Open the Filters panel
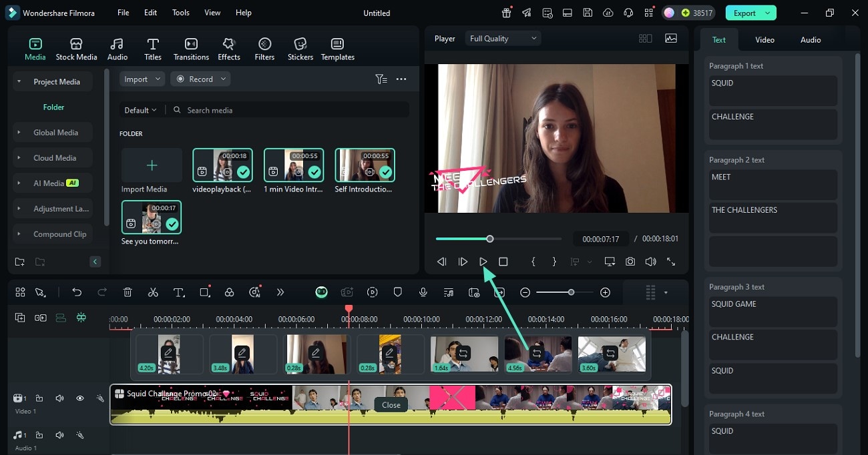Screen dimensions: 868x455 [264, 49]
